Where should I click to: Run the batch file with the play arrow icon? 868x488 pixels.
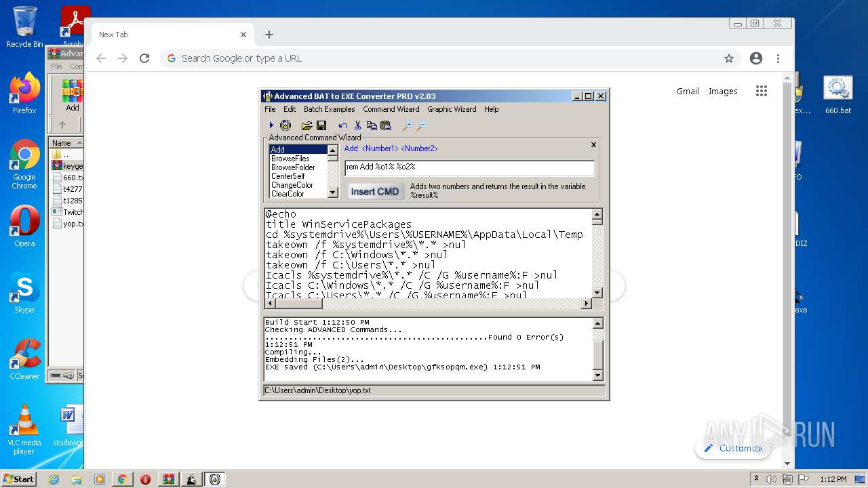[271, 125]
